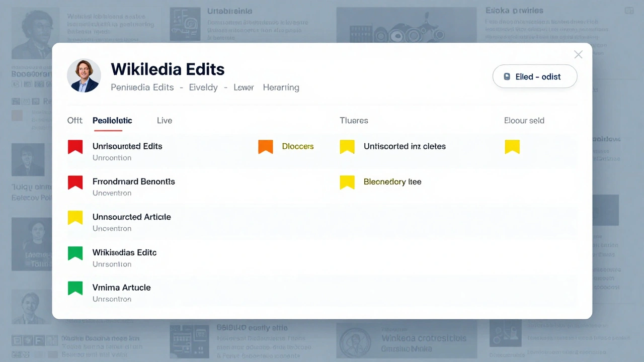Open the Eloour seld menu

click(x=524, y=120)
